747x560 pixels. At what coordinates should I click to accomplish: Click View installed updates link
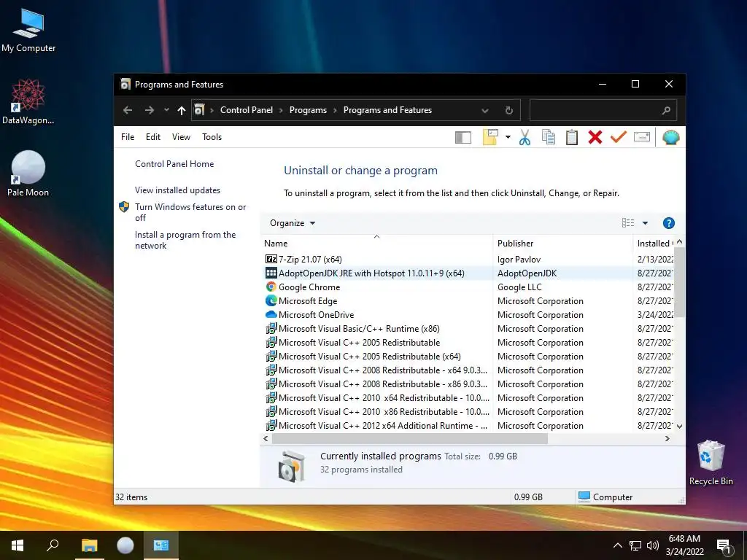(x=177, y=190)
